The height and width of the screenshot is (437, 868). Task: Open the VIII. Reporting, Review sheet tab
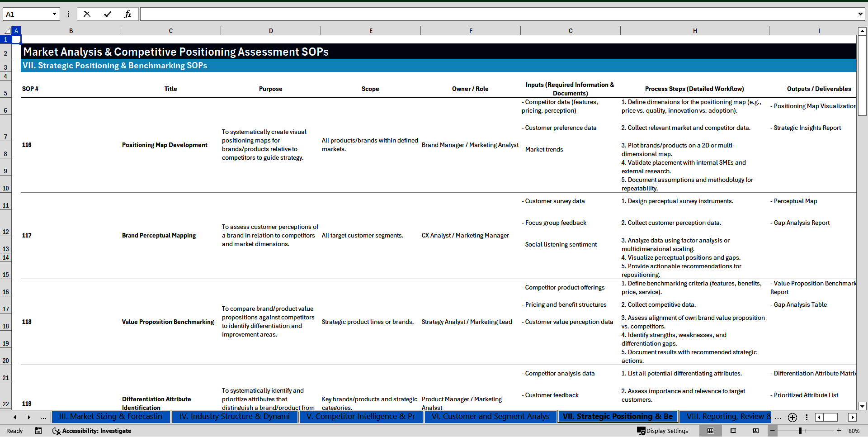click(x=726, y=416)
